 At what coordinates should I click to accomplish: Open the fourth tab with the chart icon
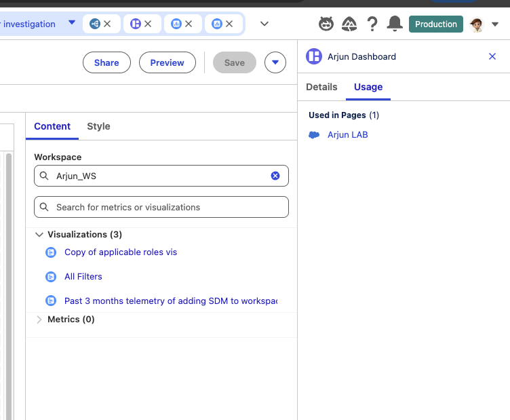216,24
